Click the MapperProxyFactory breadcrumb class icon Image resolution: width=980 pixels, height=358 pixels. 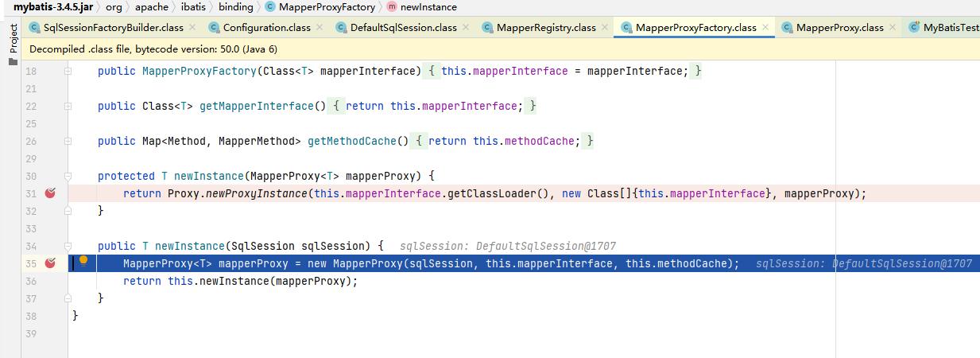pyautogui.click(x=270, y=7)
